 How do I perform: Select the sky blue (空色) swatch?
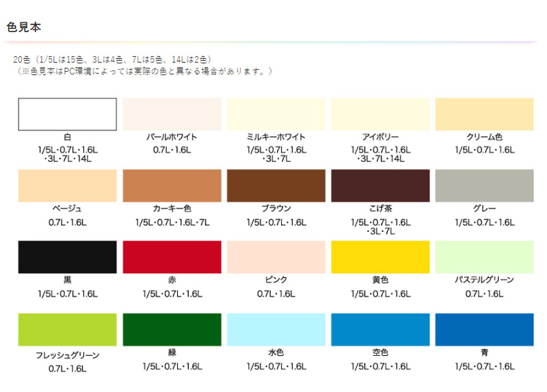pyautogui.click(x=380, y=330)
